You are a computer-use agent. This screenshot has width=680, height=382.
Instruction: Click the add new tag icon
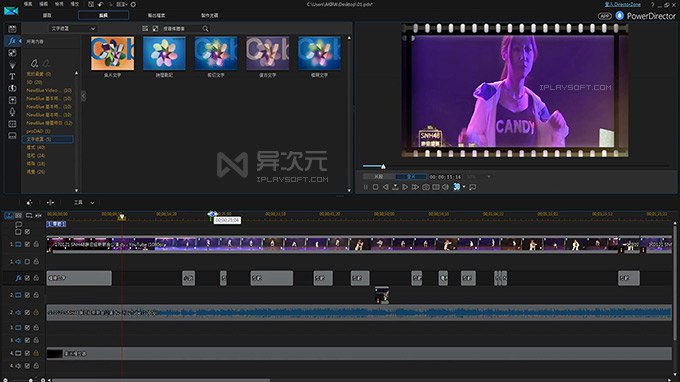34,63
